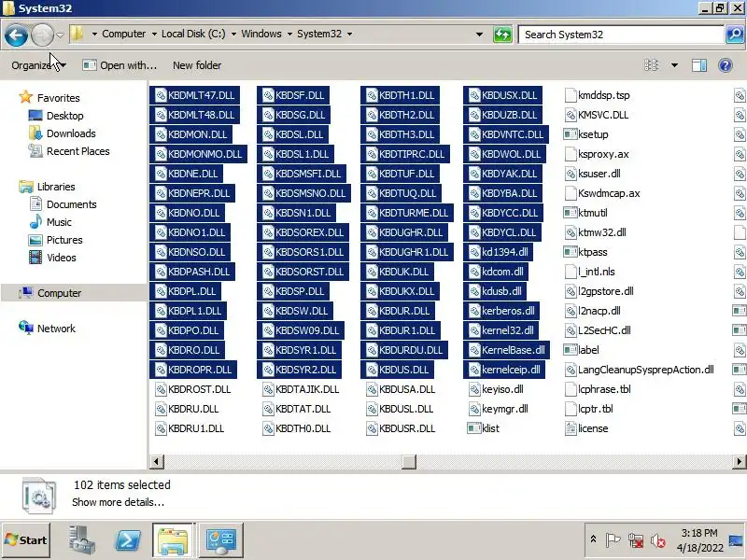Select the ksetup application icon
This screenshot has width=747, height=560.
point(571,134)
